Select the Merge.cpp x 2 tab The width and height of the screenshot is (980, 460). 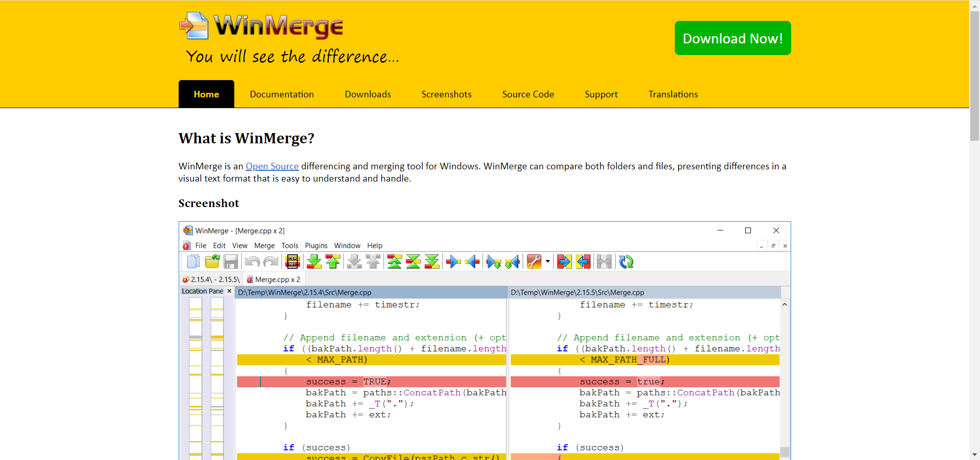click(x=274, y=279)
